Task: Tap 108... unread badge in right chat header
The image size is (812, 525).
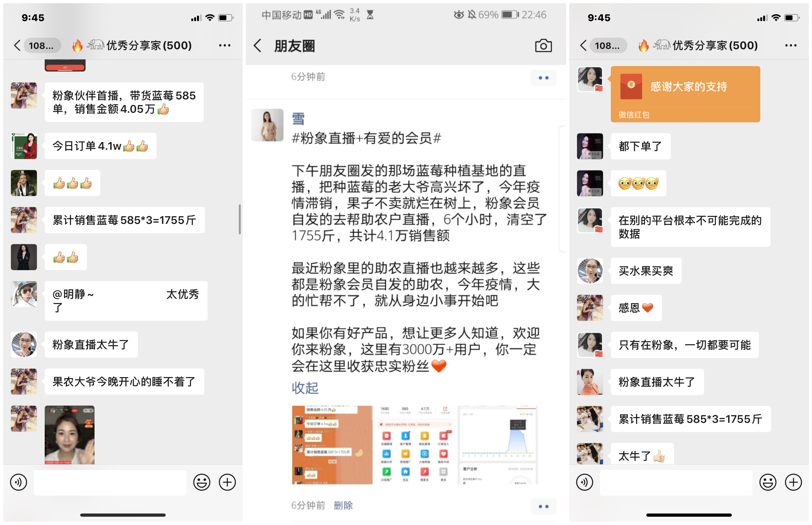Action: click(x=609, y=45)
